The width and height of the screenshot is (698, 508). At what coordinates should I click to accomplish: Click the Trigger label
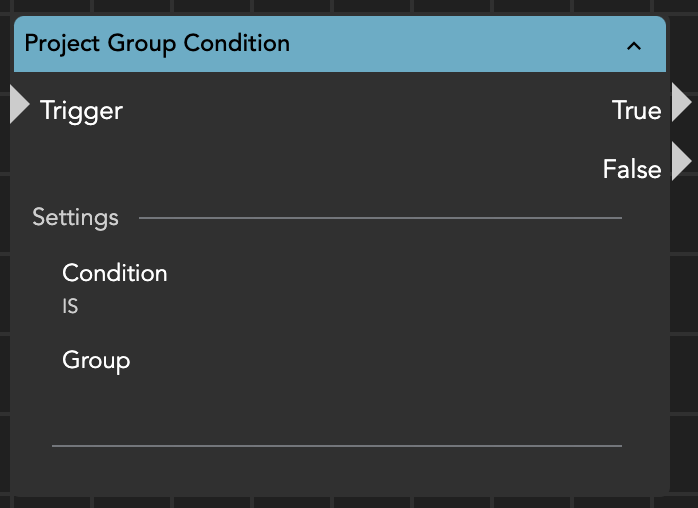(81, 110)
